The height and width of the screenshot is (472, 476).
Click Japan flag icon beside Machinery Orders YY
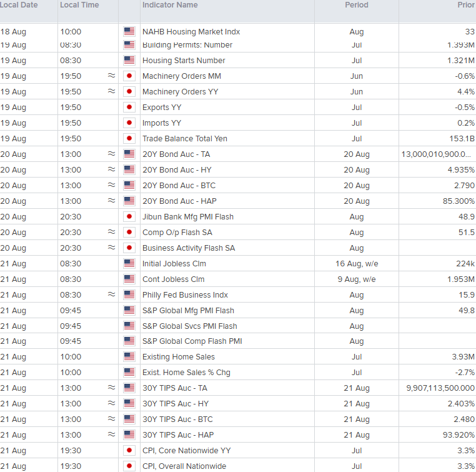[129, 91]
